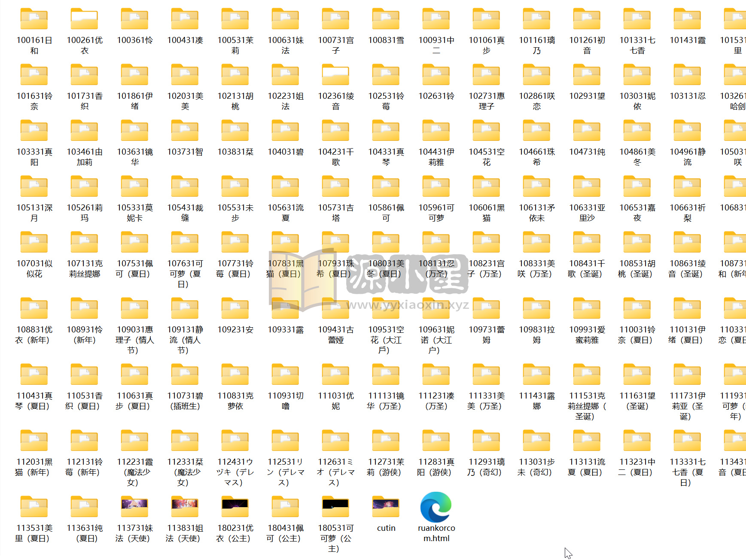Select the 104431伊莉雅 folder
The width and height of the screenshot is (746, 560).
tap(436, 131)
